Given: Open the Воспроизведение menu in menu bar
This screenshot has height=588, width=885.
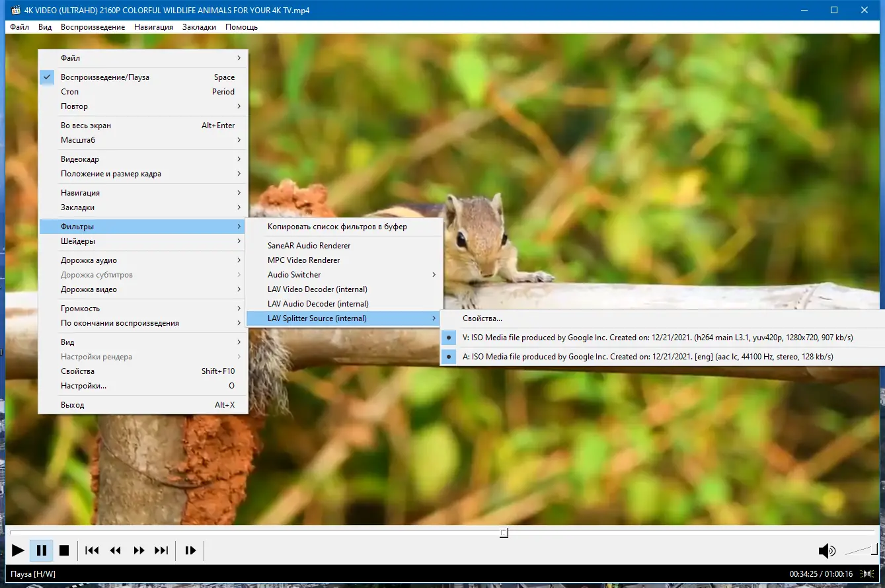Looking at the screenshot, I should tap(93, 27).
